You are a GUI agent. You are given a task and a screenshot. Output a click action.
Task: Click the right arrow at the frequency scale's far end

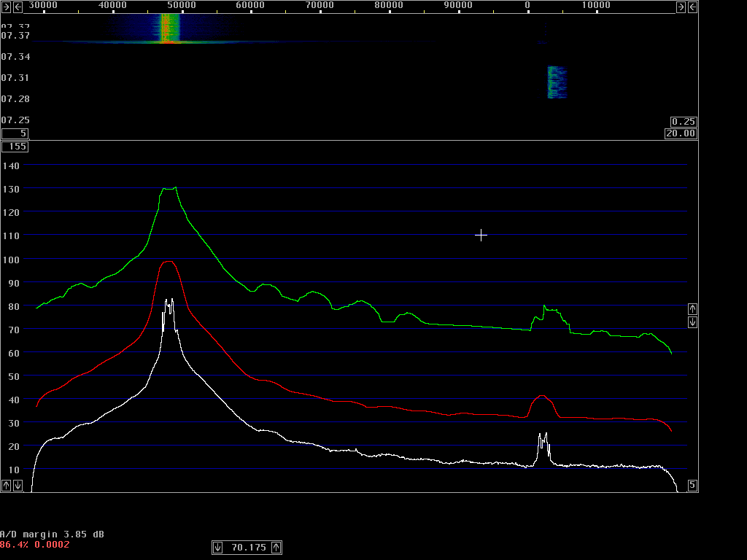(x=681, y=7)
